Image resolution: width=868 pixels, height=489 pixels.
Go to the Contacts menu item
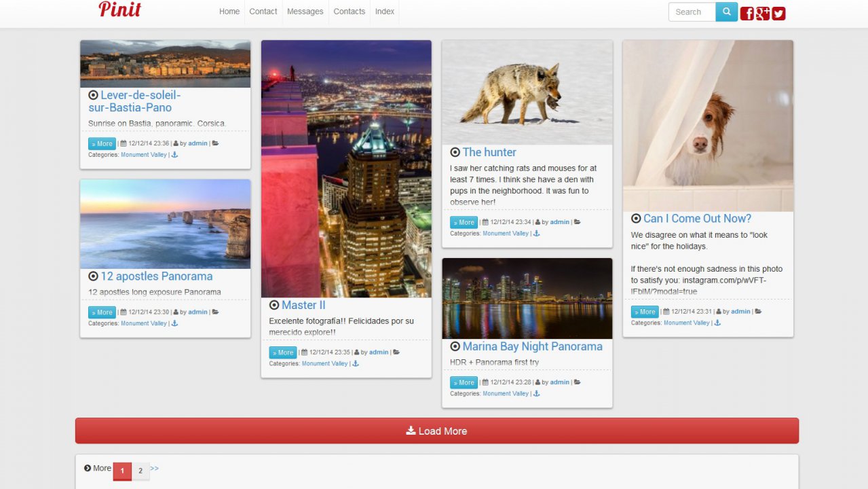click(350, 12)
